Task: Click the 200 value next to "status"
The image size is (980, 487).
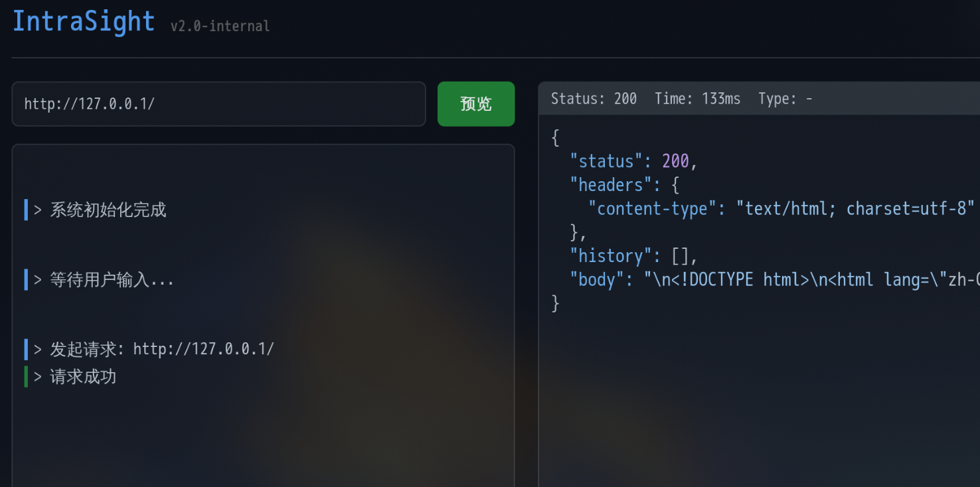Action: point(675,161)
